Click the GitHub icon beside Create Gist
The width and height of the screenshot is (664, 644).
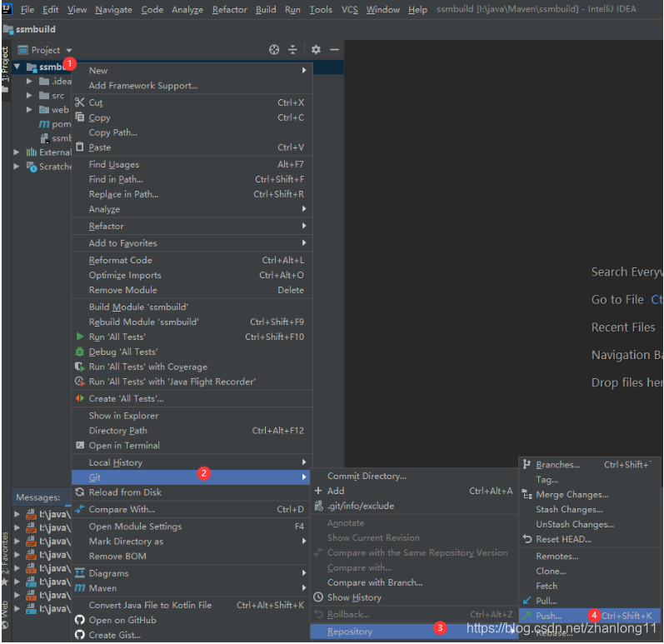(x=80, y=635)
